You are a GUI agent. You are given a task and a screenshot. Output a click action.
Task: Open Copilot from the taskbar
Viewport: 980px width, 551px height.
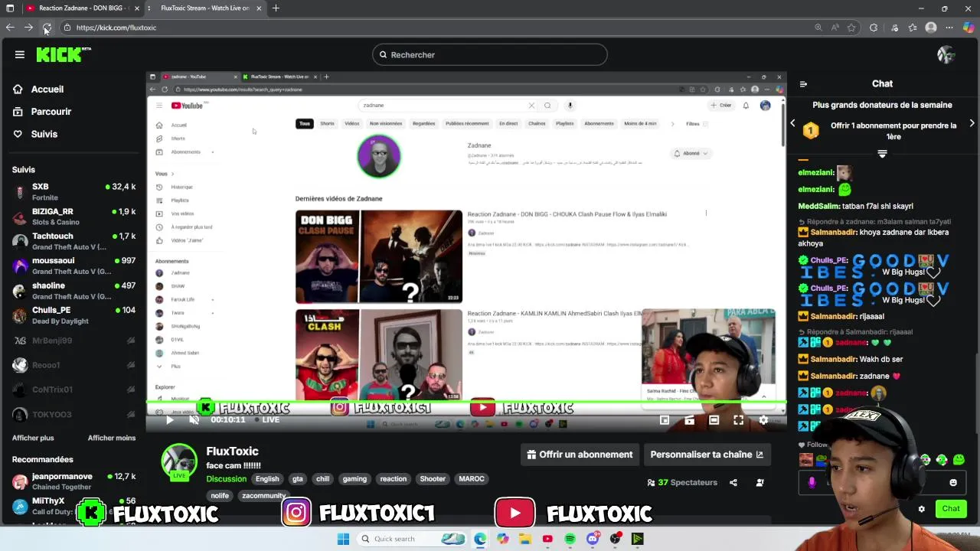tap(502, 539)
